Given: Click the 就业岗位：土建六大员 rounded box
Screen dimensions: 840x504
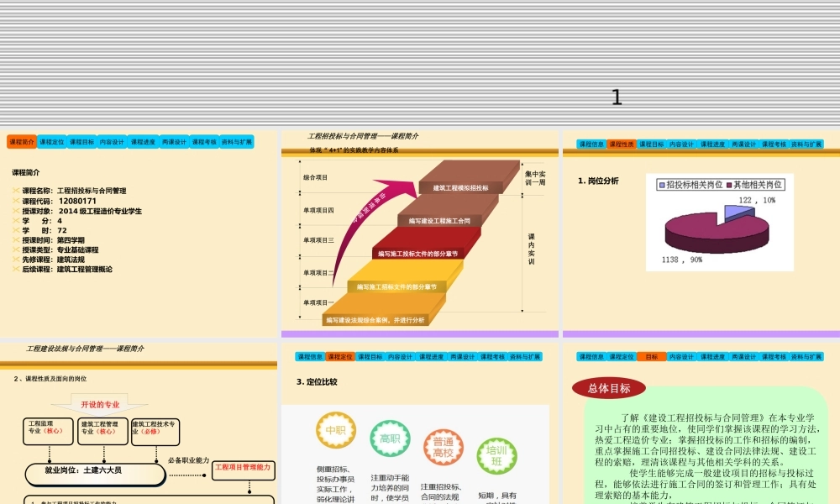Looking at the screenshot, I should click(x=96, y=475).
